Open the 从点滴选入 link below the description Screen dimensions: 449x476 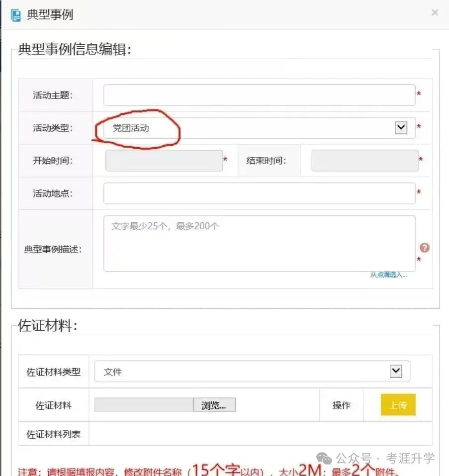point(389,274)
